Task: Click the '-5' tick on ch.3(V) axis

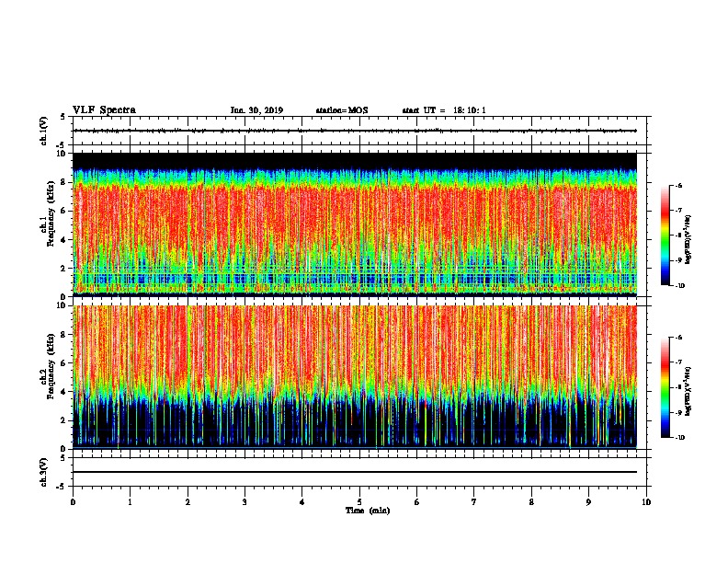Action: [63, 487]
